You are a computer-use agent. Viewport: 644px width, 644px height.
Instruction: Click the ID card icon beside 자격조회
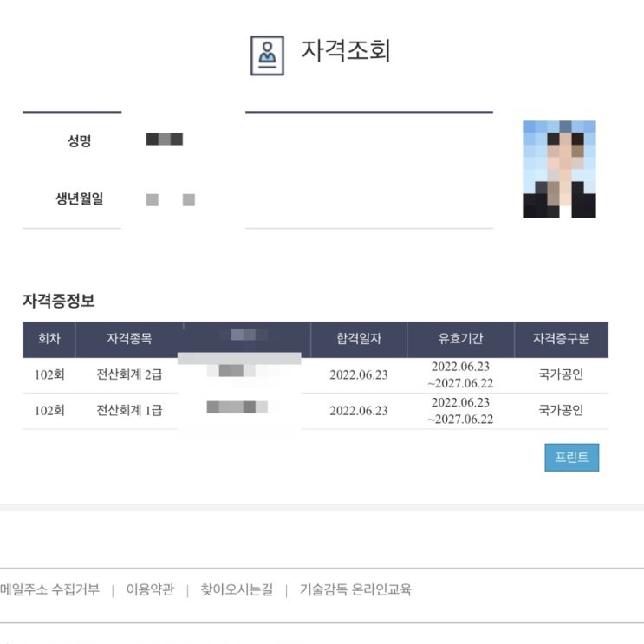click(x=267, y=55)
